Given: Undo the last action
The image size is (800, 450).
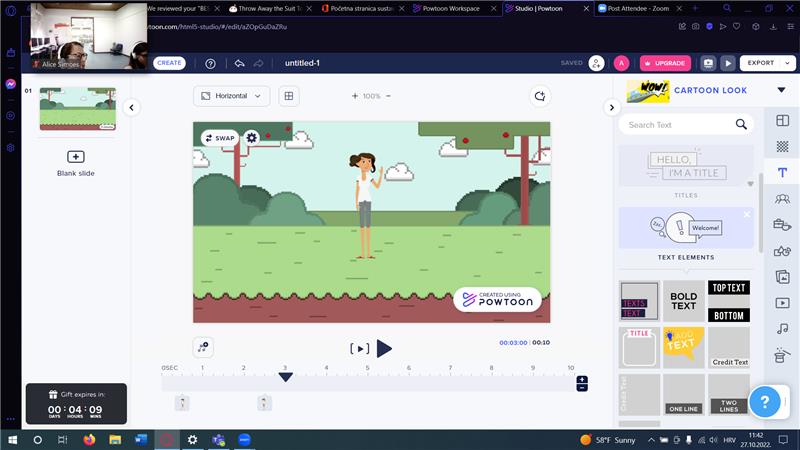Looking at the screenshot, I should [239, 63].
